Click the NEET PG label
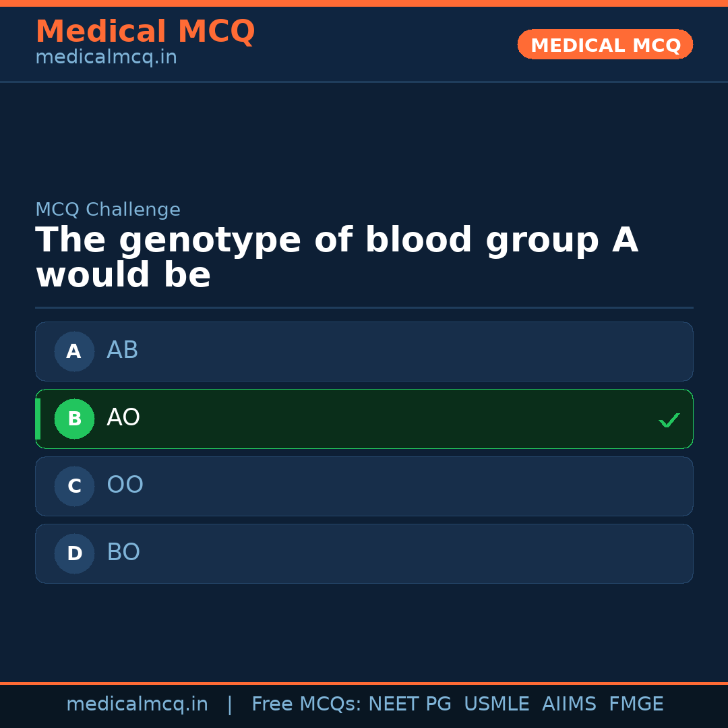 [x=409, y=704]
